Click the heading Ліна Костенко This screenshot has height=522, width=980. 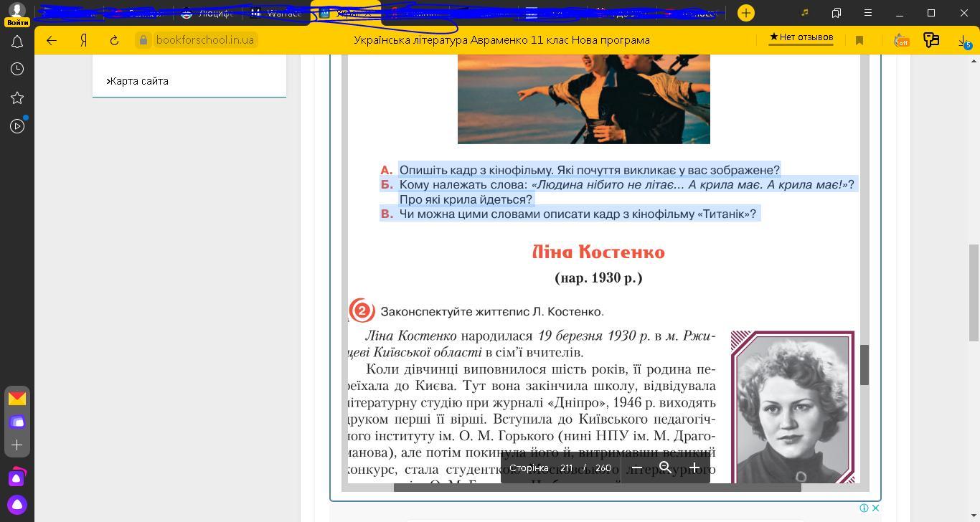(x=598, y=252)
